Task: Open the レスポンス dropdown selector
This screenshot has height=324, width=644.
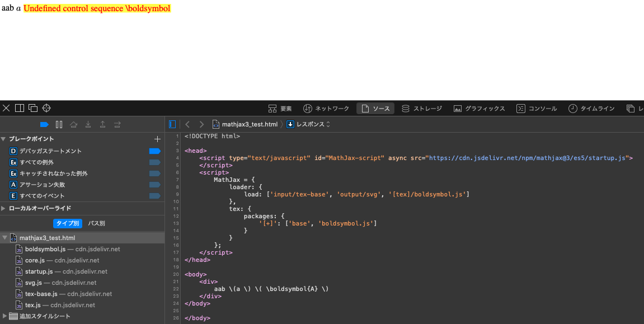Action: click(308, 124)
